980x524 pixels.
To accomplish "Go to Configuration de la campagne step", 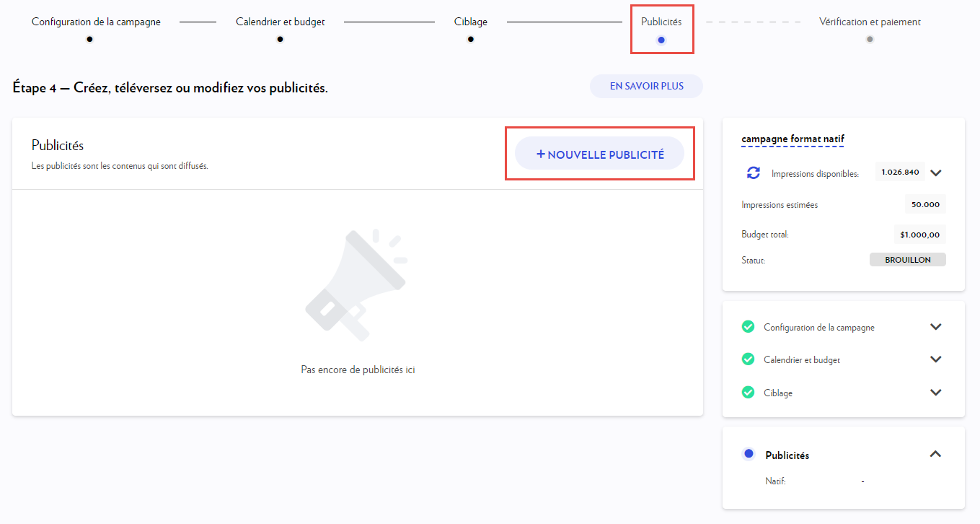I will pyautogui.click(x=96, y=22).
